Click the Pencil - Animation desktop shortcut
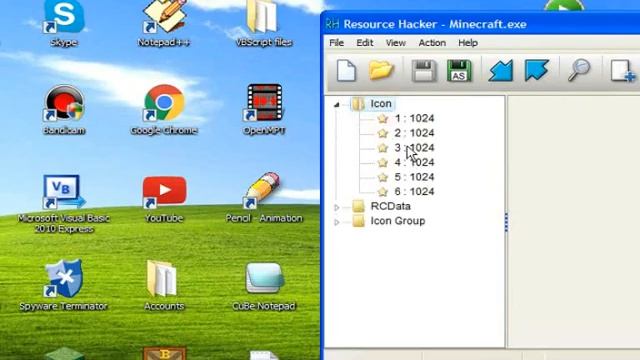Image resolution: width=640 pixels, height=360 pixels. [264, 198]
